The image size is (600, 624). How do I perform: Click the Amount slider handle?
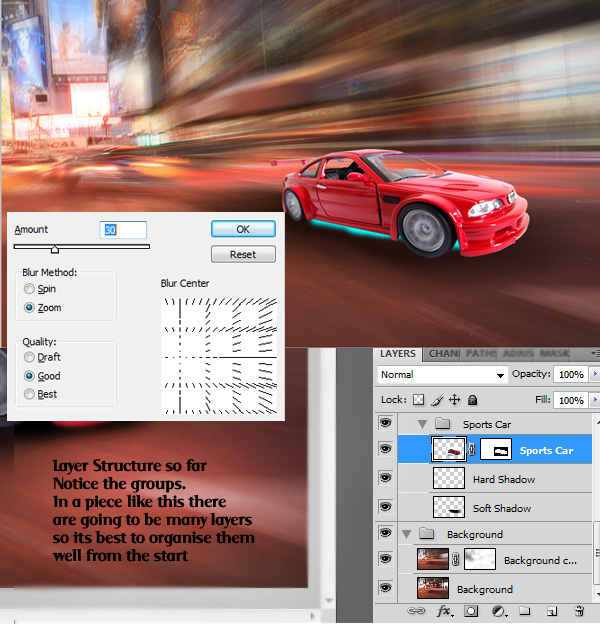(55, 250)
